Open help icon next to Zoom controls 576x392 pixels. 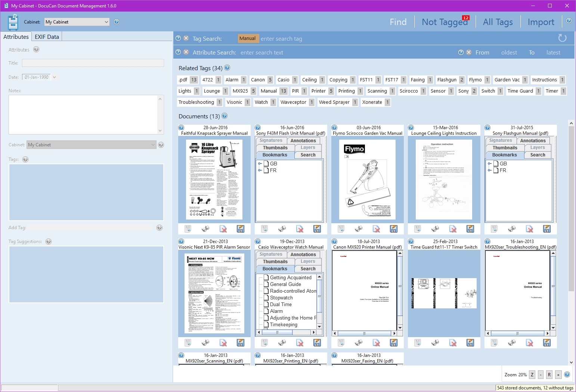567,374
